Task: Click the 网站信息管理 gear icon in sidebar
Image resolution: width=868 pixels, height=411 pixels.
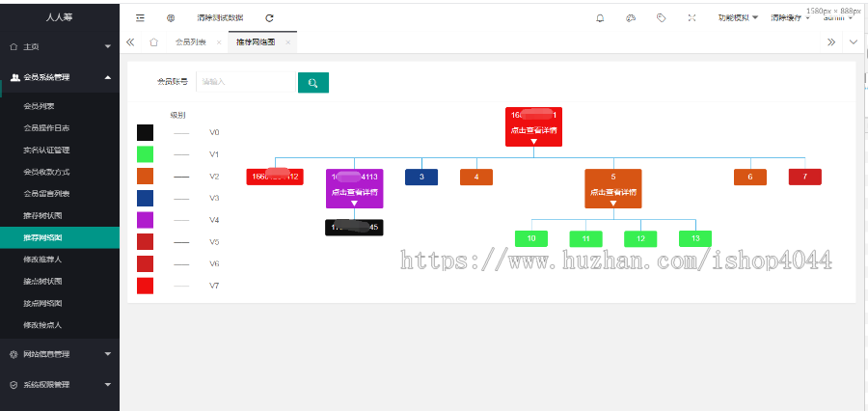Action: pyautogui.click(x=14, y=354)
